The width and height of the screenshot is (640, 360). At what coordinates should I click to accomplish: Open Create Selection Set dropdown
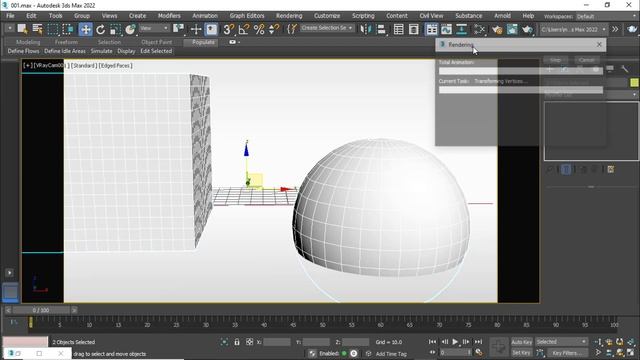point(327,28)
